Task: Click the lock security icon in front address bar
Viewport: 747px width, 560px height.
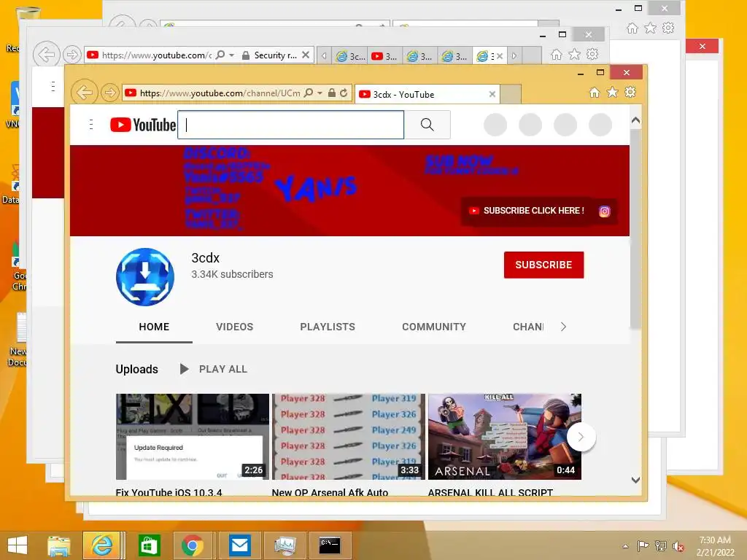Action: coord(332,93)
